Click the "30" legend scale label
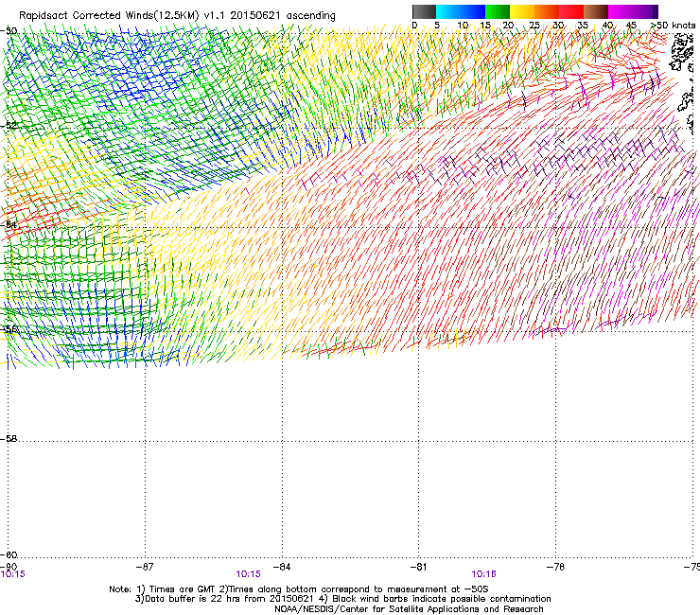700x615 pixels. (558, 26)
